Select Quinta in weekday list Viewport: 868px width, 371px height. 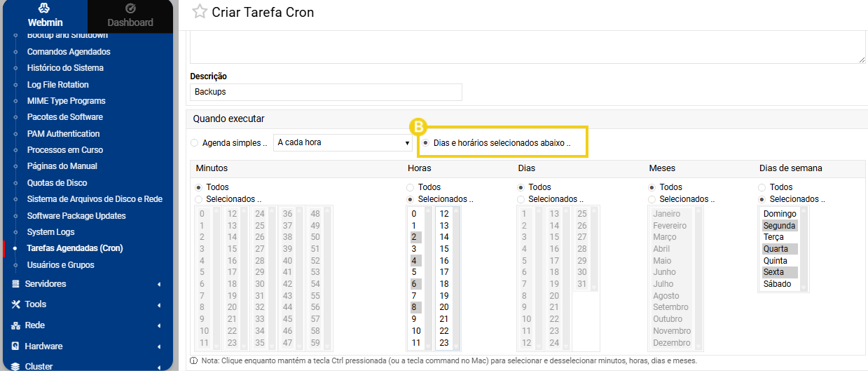click(x=780, y=260)
